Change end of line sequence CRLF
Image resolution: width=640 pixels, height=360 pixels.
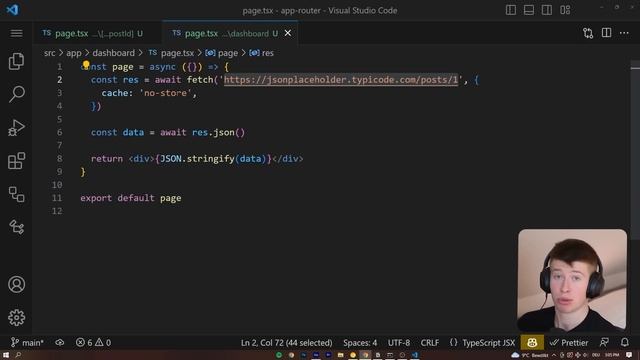click(430, 342)
